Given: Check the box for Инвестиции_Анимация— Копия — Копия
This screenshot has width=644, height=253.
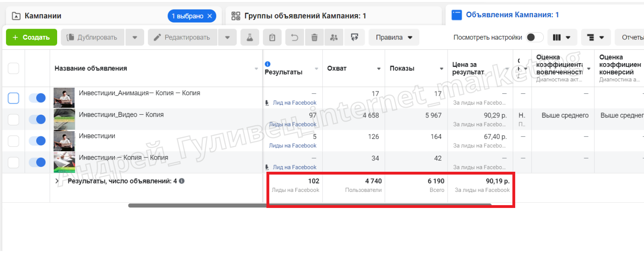Looking at the screenshot, I should (x=14, y=98).
